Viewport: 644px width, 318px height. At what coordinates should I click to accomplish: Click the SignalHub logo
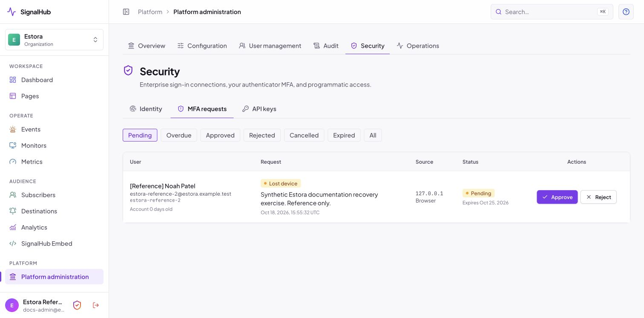click(x=29, y=12)
